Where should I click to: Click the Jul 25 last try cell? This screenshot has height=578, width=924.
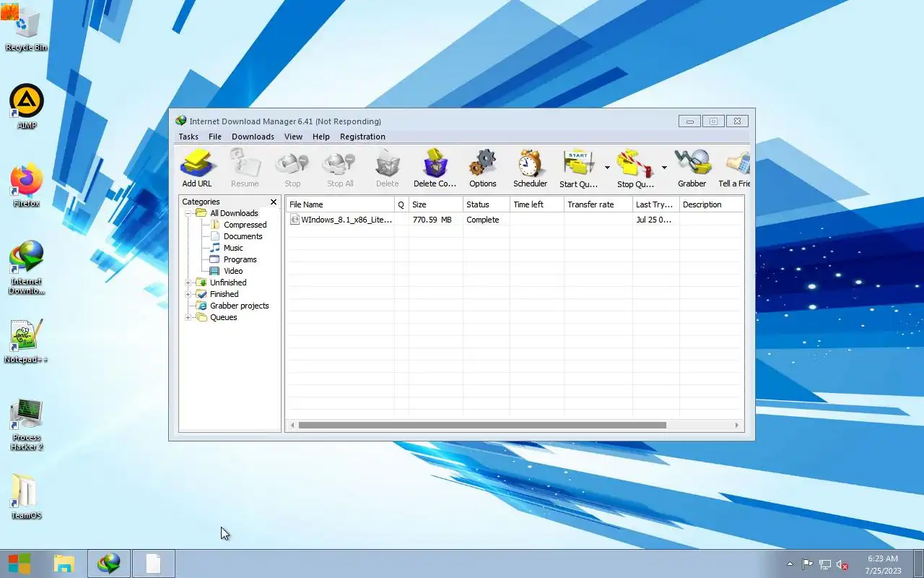tap(654, 220)
